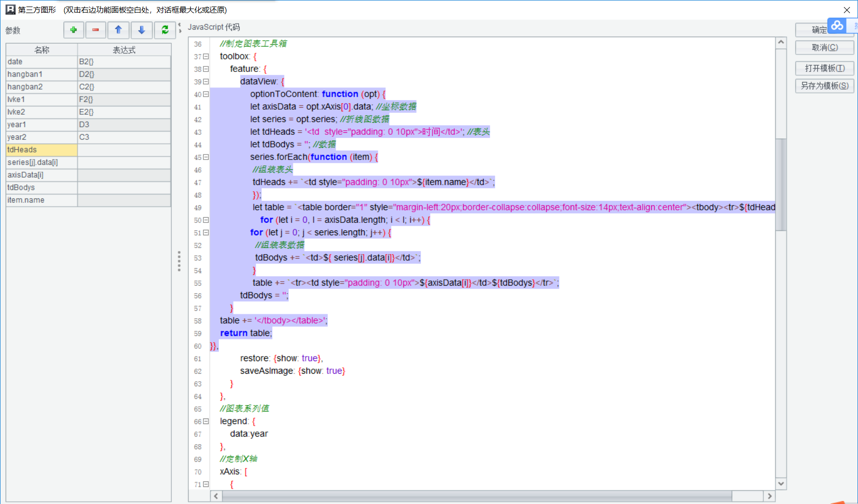Click the green plus add parameter icon
This screenshot has width=858, height=504.
73,30
